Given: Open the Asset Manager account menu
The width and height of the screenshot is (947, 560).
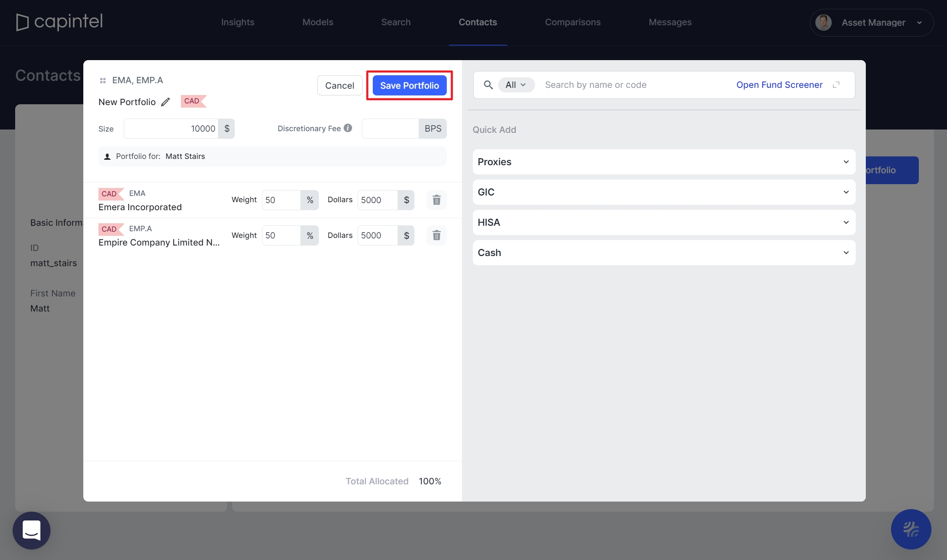Looking at the screenshot, I should (872, 22).
